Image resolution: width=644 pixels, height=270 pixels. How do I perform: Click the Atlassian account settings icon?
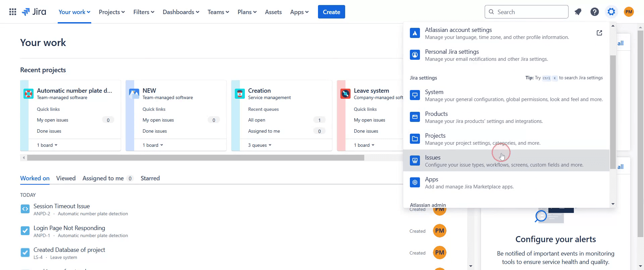[415, 33]
